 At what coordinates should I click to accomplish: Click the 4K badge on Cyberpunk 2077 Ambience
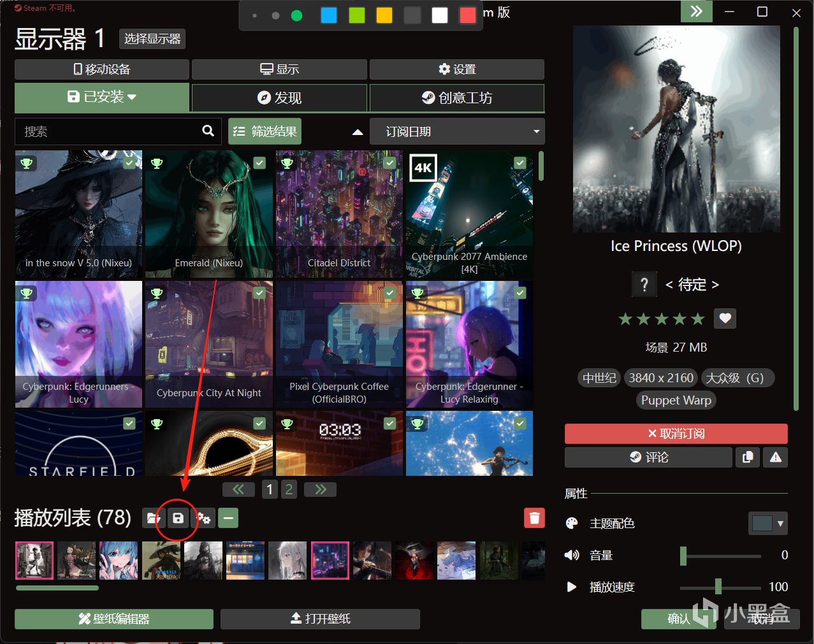pos(423,168)
